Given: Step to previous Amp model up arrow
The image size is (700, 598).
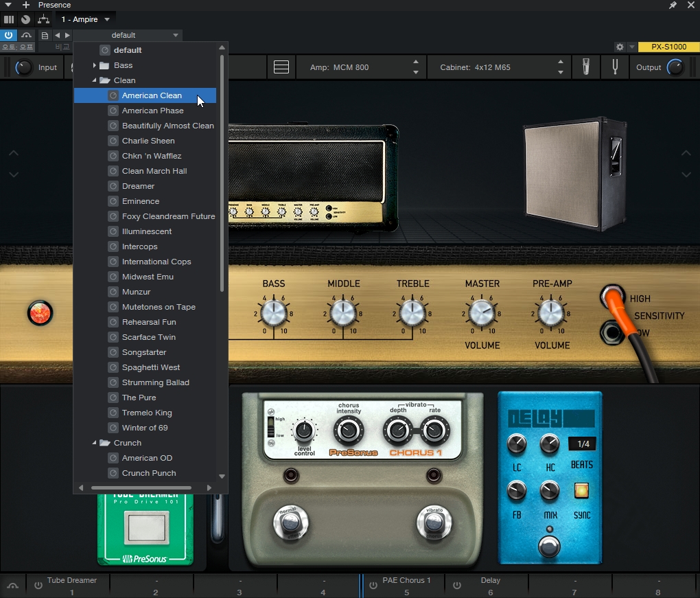Looking at the screenshot, I should click(416, 62).
